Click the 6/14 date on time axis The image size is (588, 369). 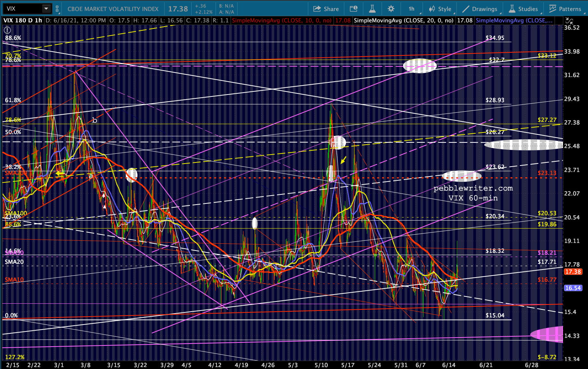point(449,365)
